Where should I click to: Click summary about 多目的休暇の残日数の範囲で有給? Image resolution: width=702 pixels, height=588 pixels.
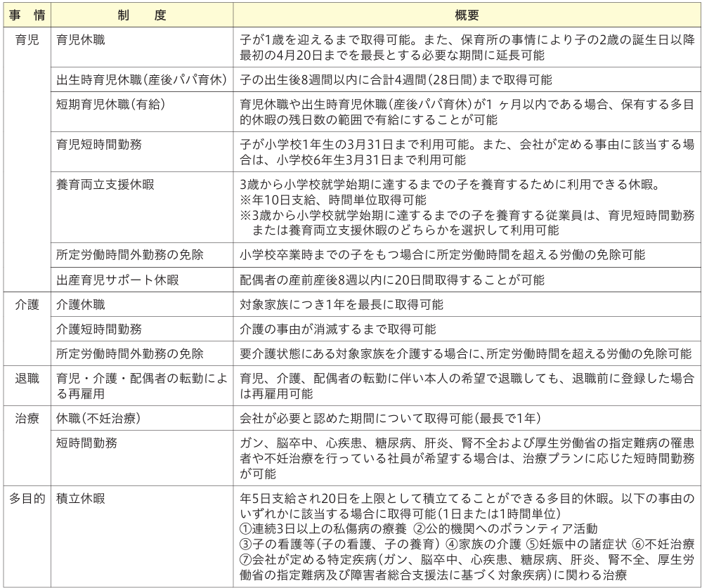click(x=467, y=112)
